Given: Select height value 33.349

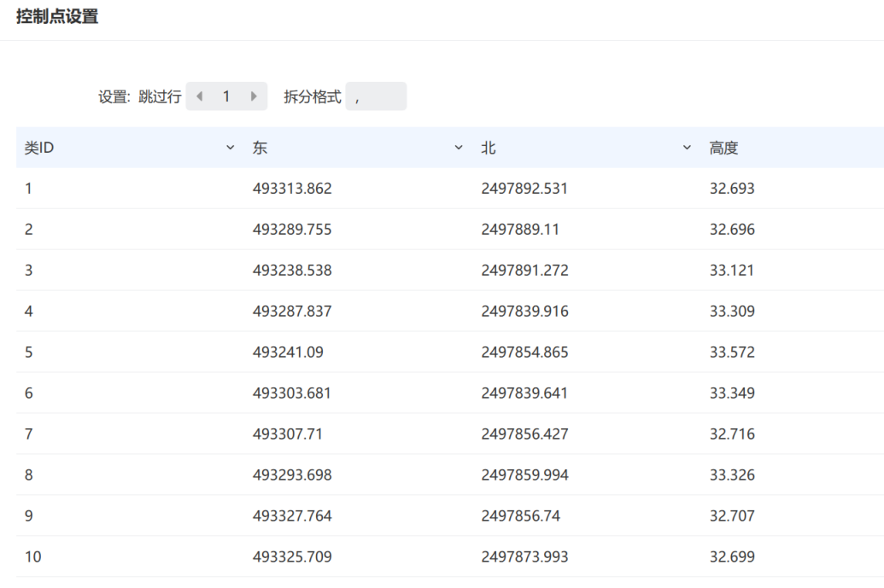Looking at the screenshot, I should (732, 393).
